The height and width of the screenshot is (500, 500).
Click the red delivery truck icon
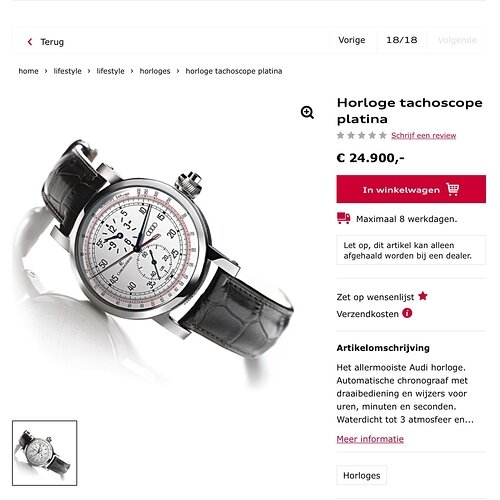343,218
